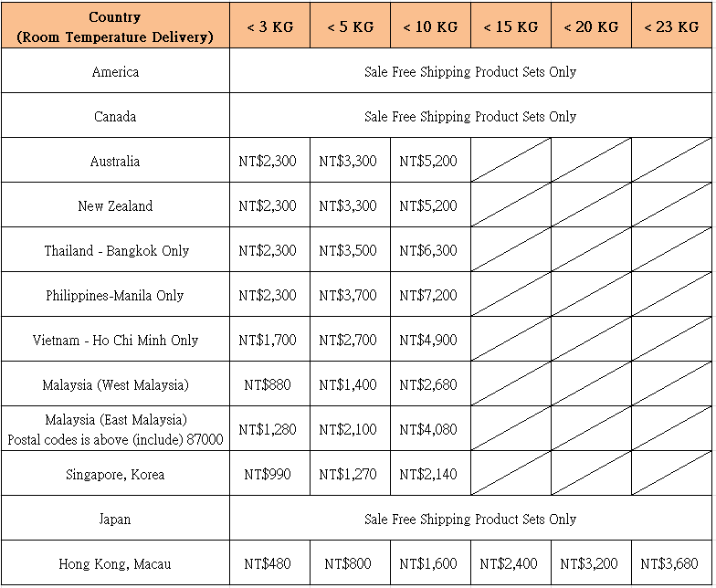Click the 'Vietnam - Ho Chi Minh Only' cell
716x588 pixels.
pyautogui.click(x=115, y=340)
